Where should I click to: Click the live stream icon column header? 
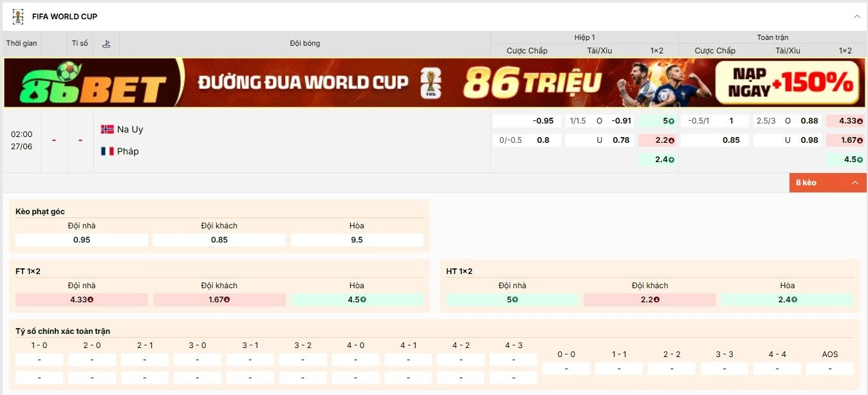106,44
